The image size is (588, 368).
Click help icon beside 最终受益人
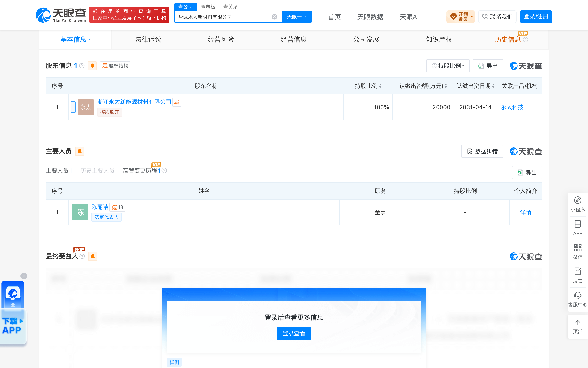point(82,256)
